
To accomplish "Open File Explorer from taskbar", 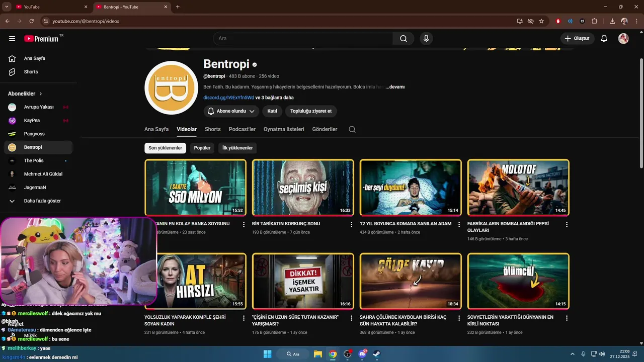I will (x=318, y=354).
